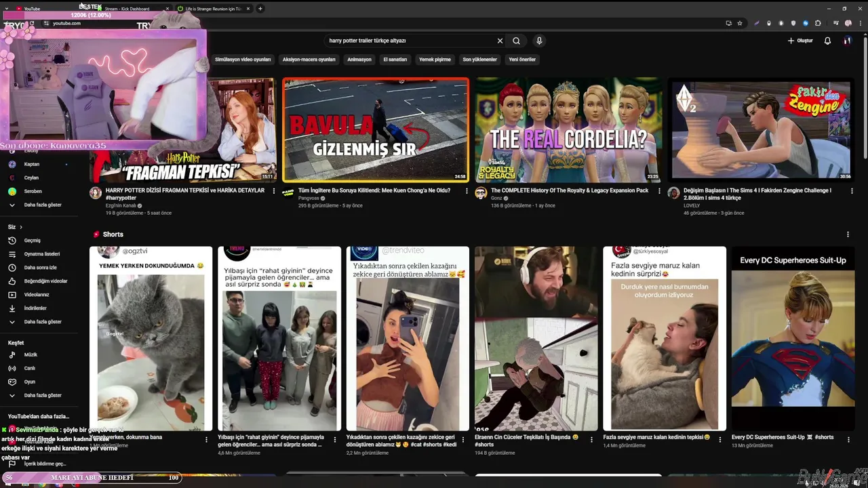Expand Daha fazla göster below Seroben
This screenshot has width=868, height=488.
click(x=43, y=205)
